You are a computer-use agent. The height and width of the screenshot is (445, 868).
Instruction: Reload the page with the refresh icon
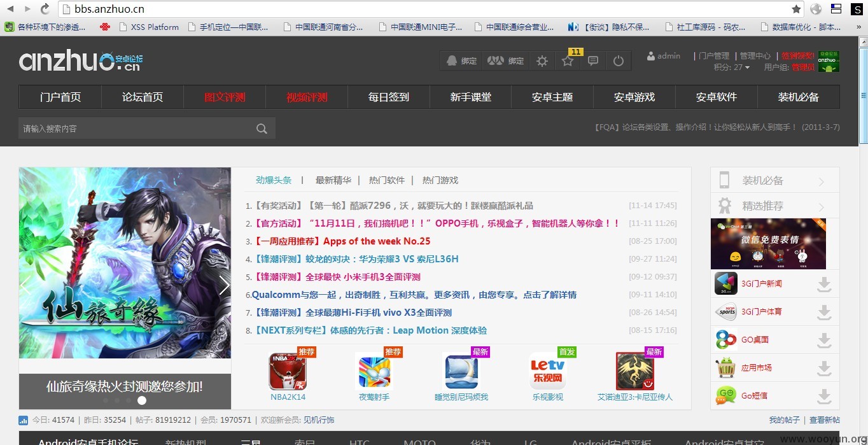point(45,9)
